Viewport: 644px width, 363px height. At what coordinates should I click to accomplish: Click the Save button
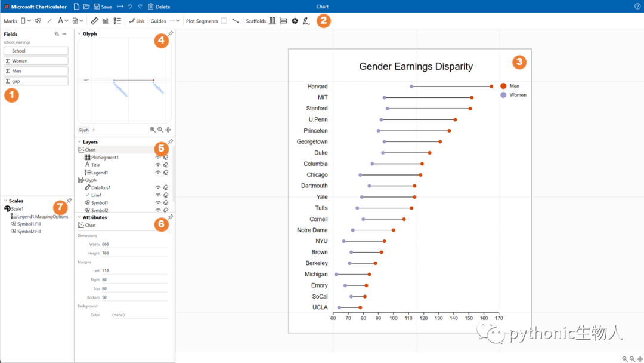pyautogui.click(x=103, y=7)
